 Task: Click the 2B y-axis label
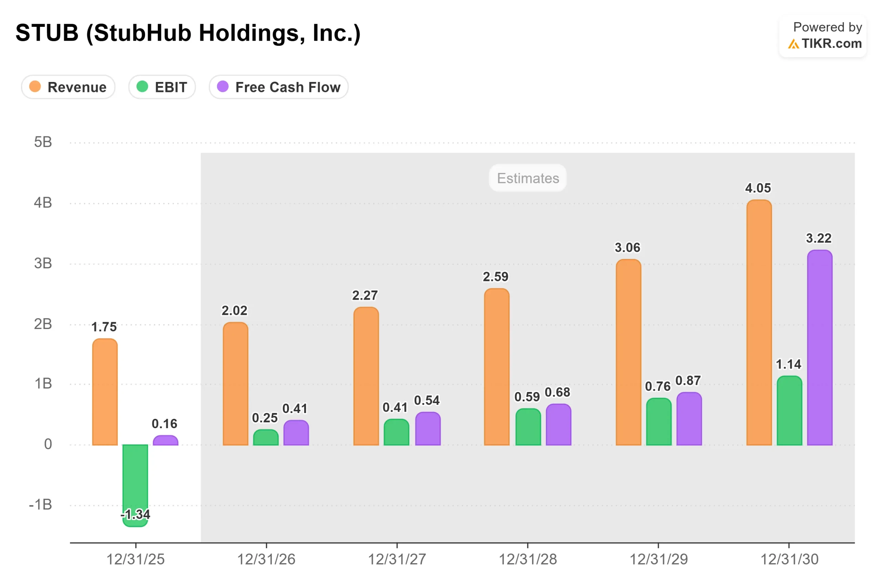click(x=43, y=324)
